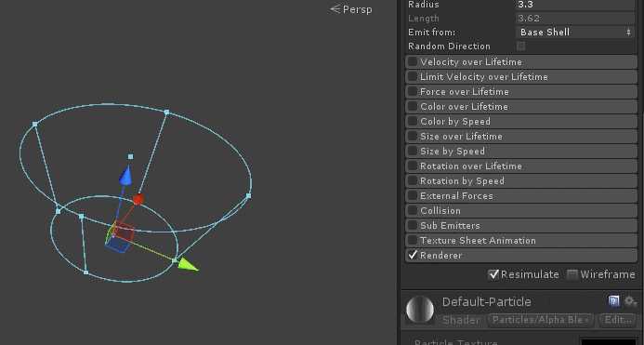This screenshot has height=345, width=644.
Task: Toggle the Random Direction checkbox
Action: coord(520,46)
